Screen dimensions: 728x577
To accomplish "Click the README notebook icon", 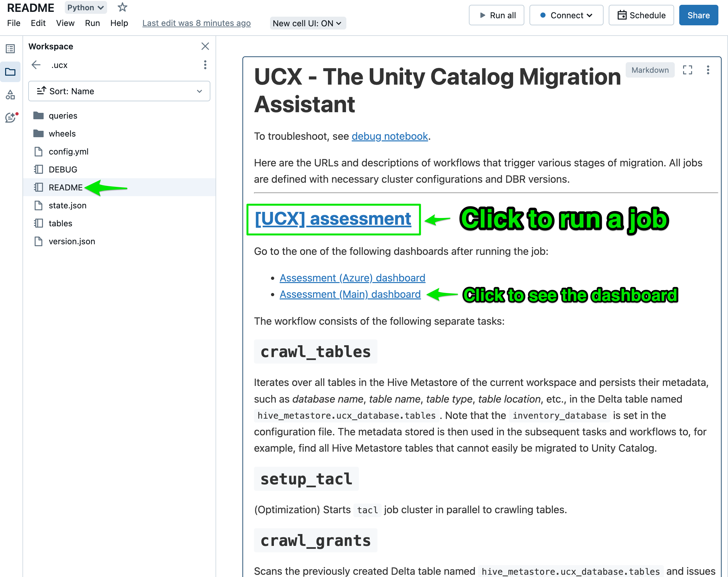I will (38, 187).
